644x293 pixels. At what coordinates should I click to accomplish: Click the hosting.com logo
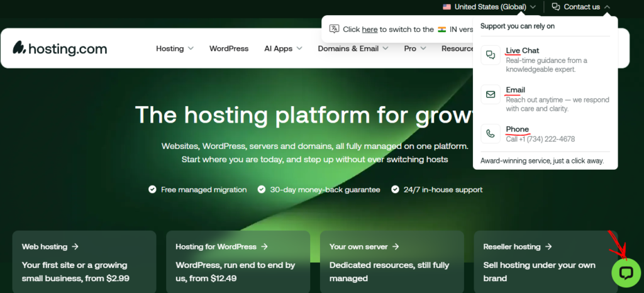pos(60,48)
